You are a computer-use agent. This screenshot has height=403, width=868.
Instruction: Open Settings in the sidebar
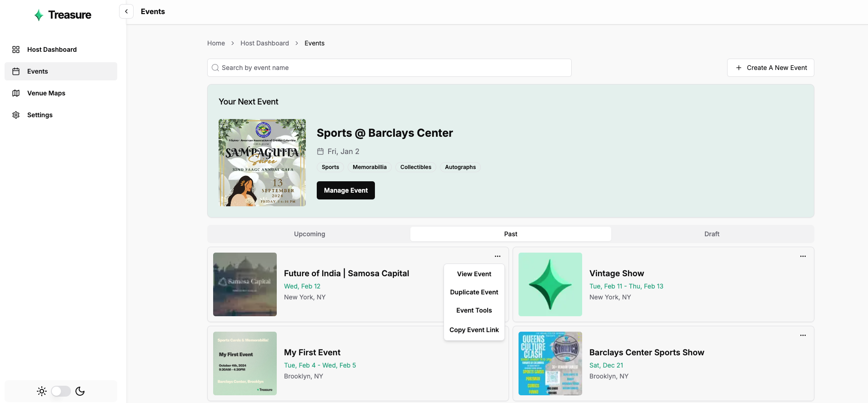pos(61,115)
